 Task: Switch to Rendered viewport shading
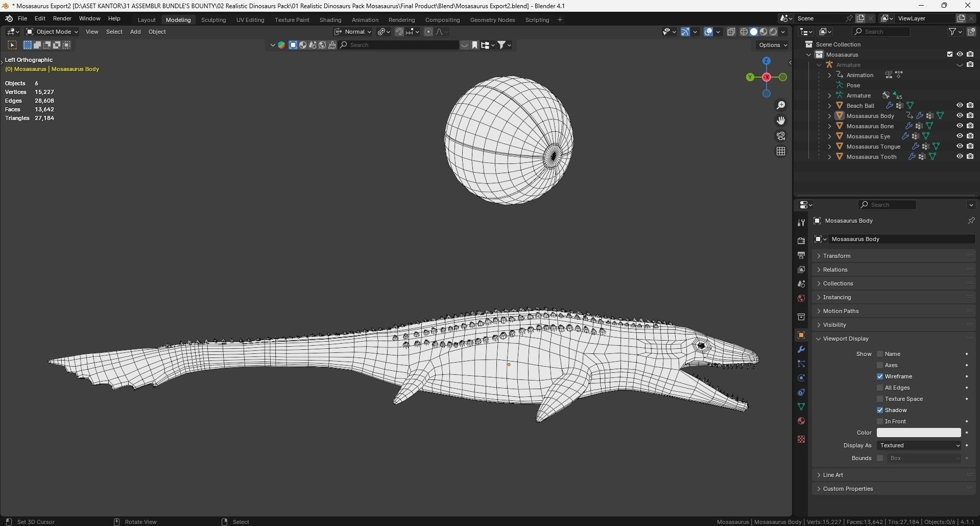point(773,32)
